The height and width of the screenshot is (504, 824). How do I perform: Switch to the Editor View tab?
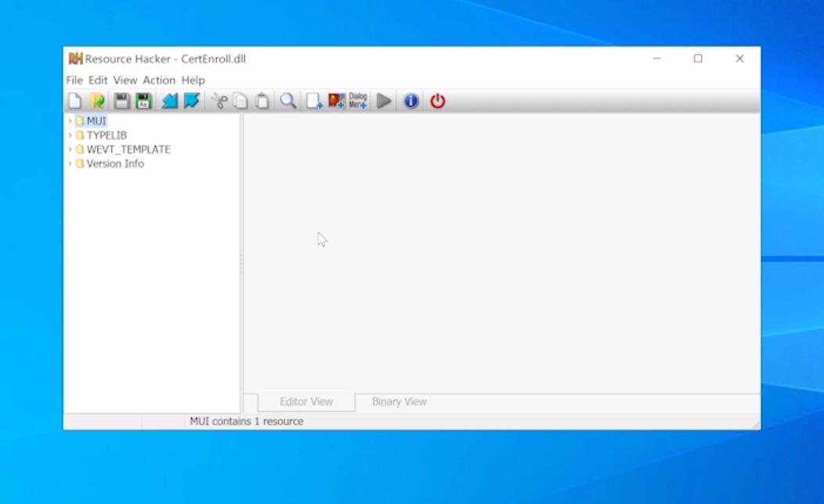306,401
